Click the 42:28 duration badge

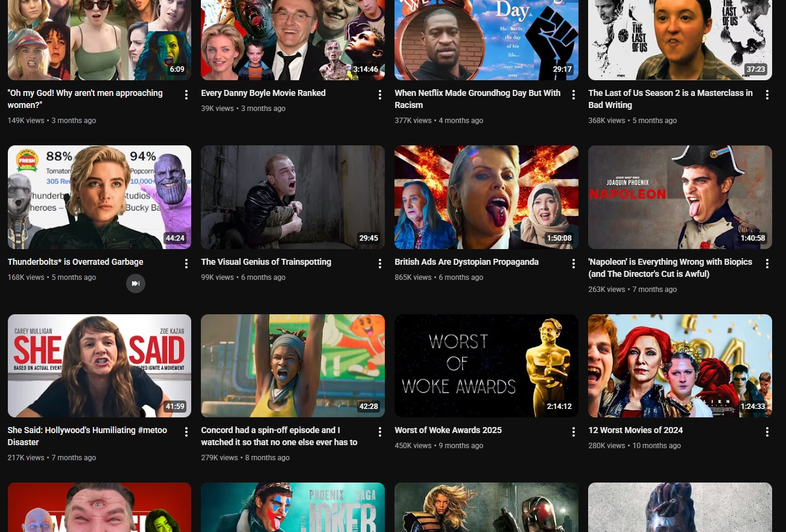click(369, 407)
